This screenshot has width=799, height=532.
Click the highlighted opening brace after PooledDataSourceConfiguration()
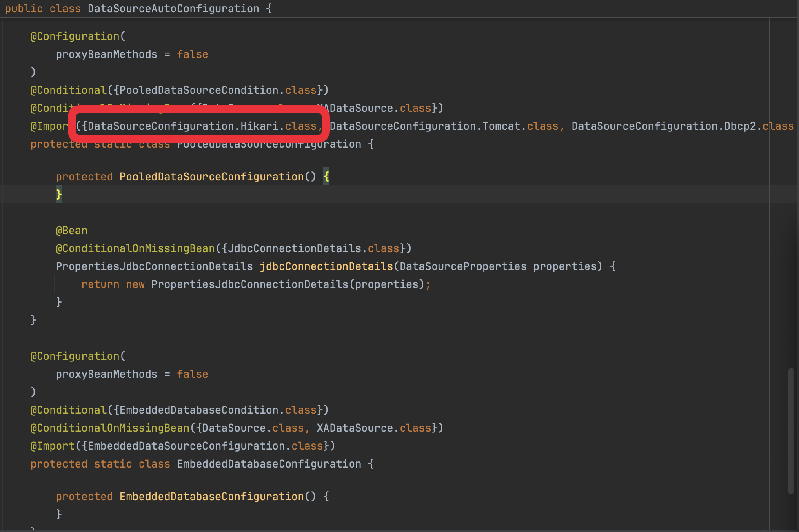click(x=326, y=177)
